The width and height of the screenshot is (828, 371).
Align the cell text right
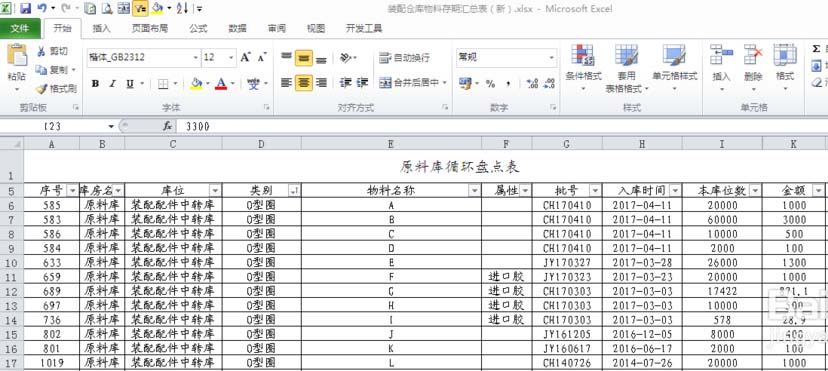[321, 83]
